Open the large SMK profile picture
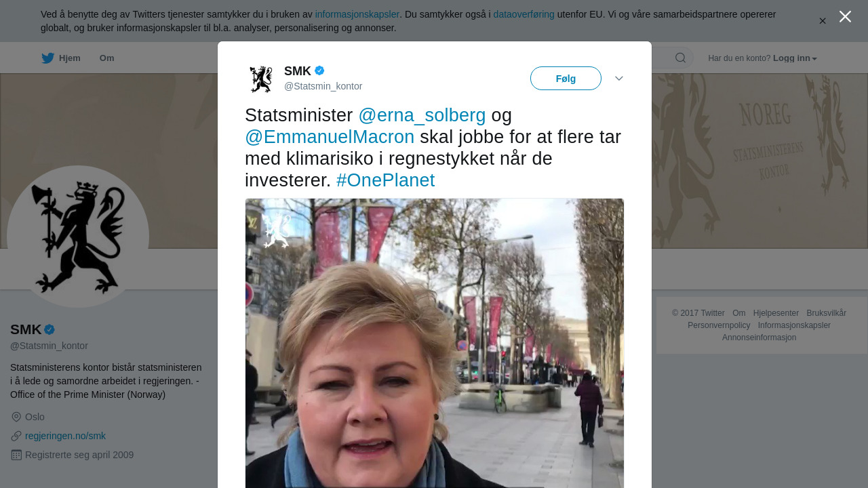The height and width of the screenshot is (488, 868). (x=78, y=237)
